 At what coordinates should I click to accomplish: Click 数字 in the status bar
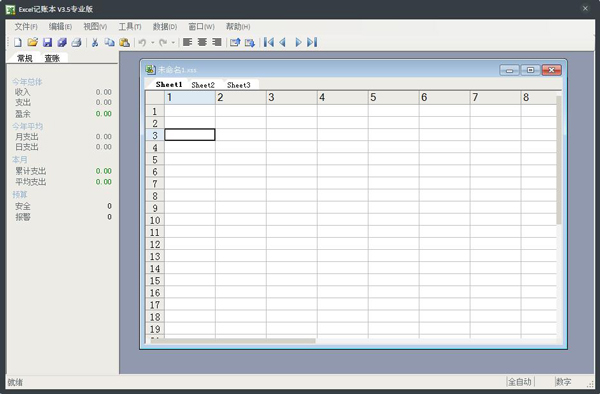(564, 381)
